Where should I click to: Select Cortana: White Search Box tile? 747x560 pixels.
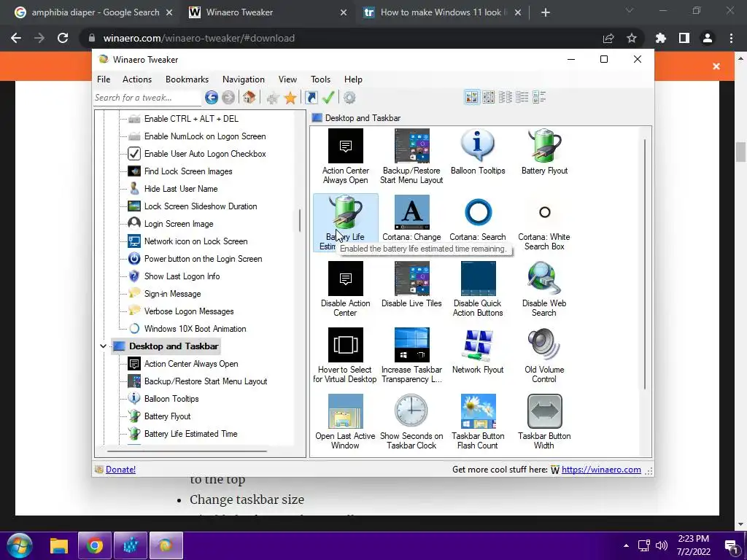544,223
